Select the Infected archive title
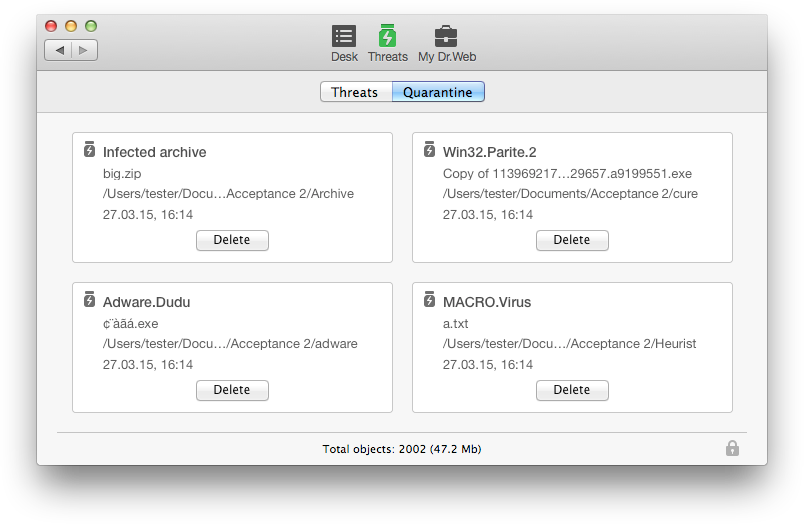The height and width of the screenshot is (524, 804). [154, 152]
